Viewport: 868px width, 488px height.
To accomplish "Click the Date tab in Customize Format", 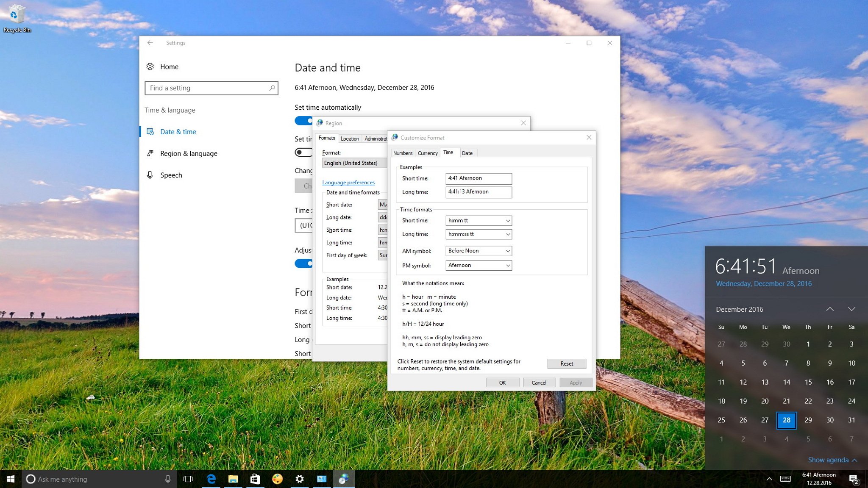I will (467, 153).
